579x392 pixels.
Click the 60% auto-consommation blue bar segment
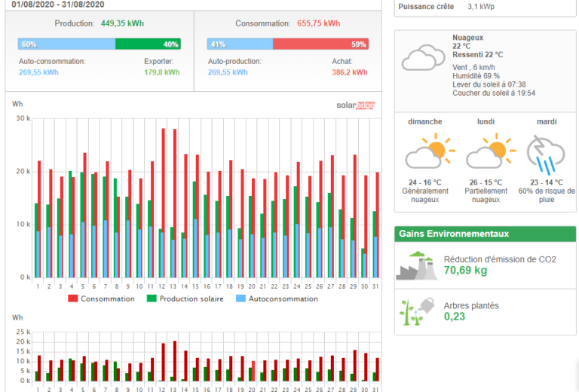click(x=66, y=44)
